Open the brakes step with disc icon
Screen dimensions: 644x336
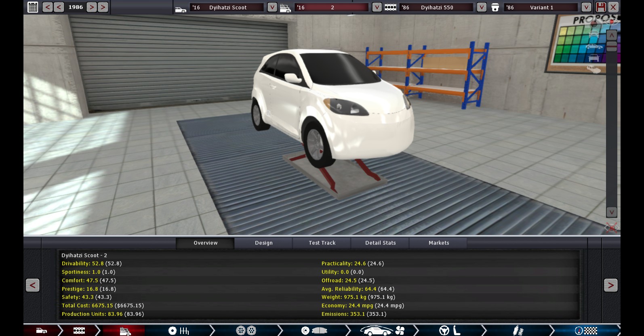pyautogui.click(x=314, y=331)
